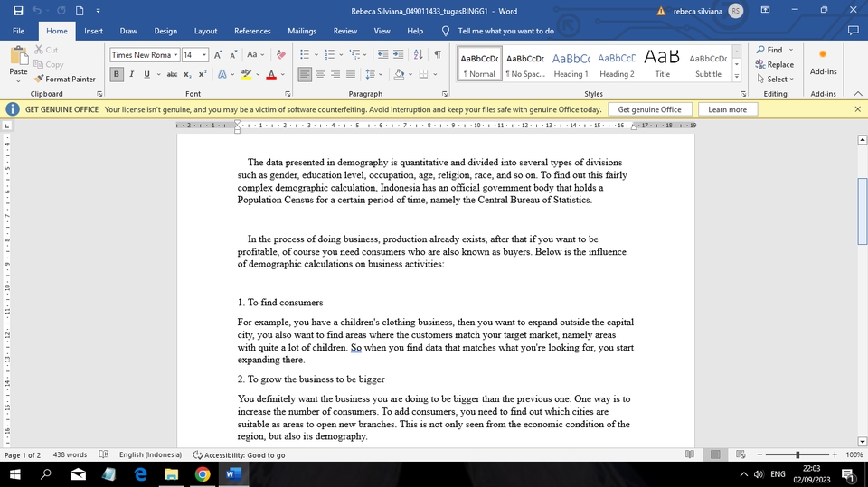Center align the paragraph
The image size is (868, 487).
point(320,74)
